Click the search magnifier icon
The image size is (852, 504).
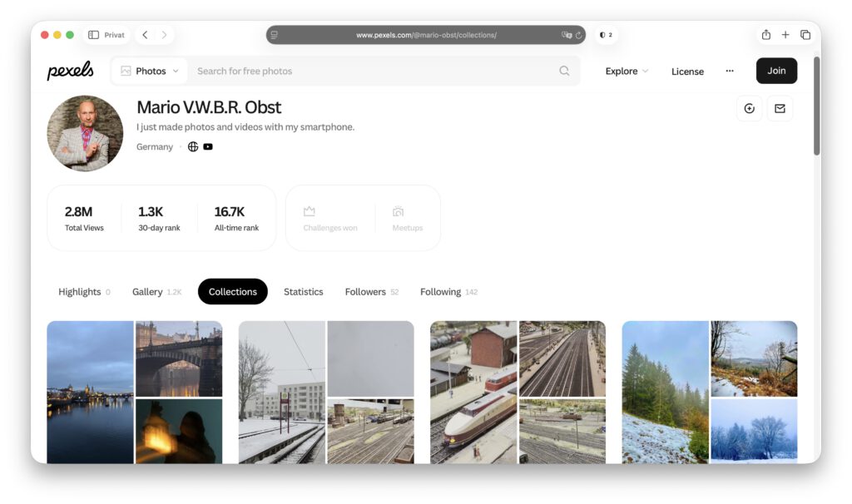tap(564, 72)
